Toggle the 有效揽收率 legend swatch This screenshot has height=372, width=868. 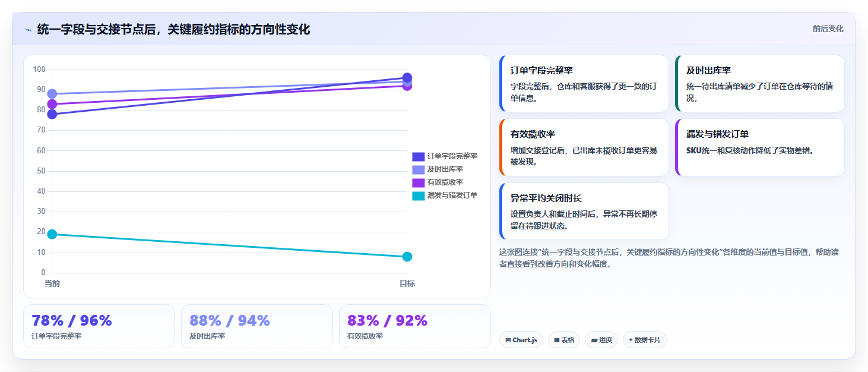tap(419, 182)
